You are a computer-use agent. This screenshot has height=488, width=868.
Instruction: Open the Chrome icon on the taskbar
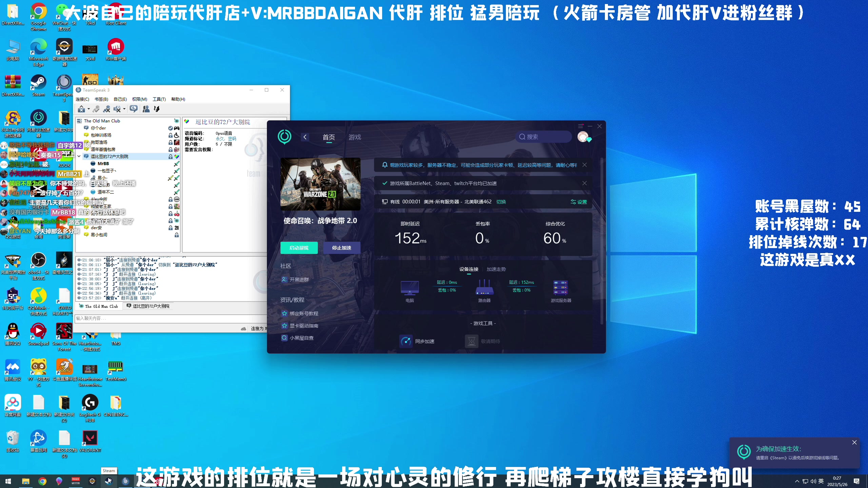coord(42,481)
